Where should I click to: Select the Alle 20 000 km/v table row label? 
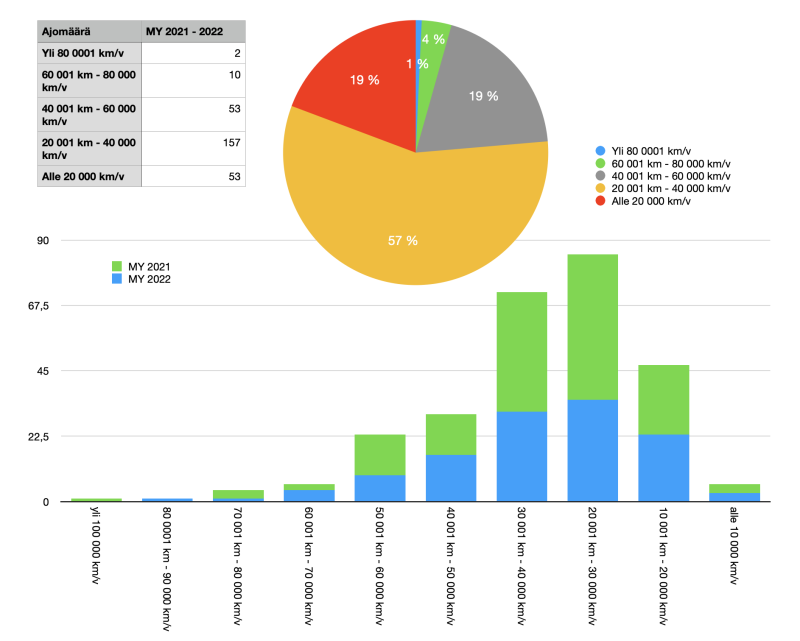click(x=89, y=177)
